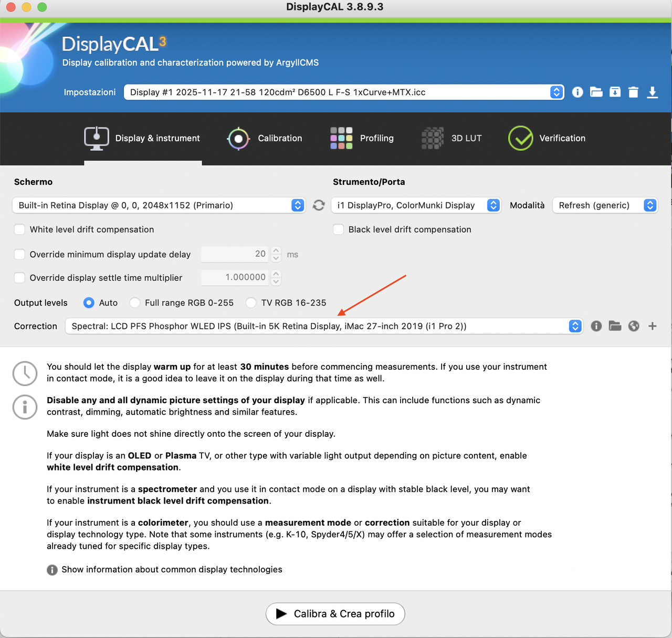Show correction information icon
This screenshot has height=638, width=672.
pos(596,326)
